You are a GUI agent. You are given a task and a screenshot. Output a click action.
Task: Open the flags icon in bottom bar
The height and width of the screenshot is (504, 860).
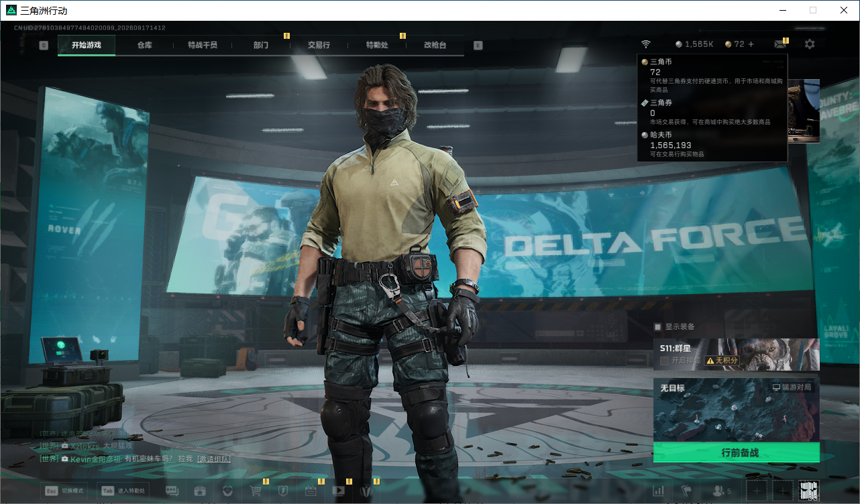click(686, 491)
